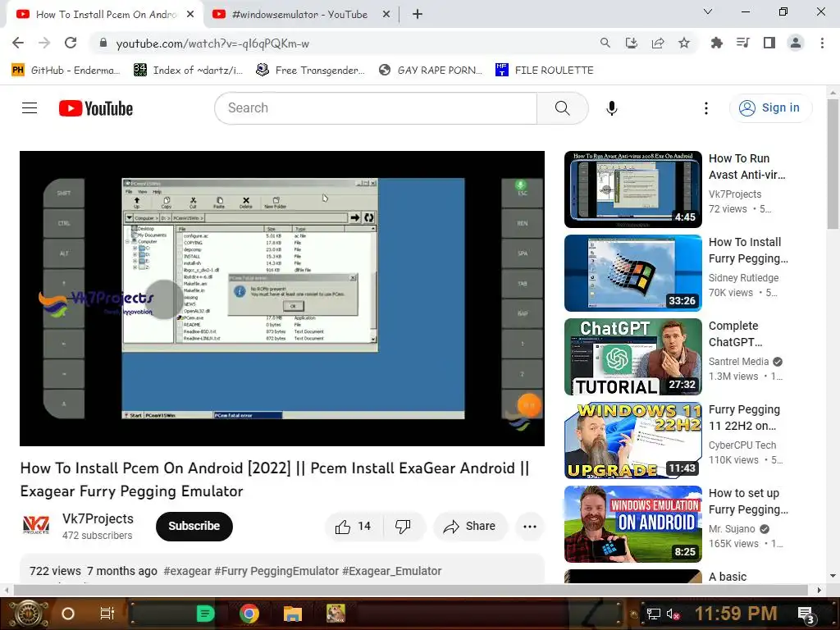Go to the YouTube home logo
Image resolution: width=840 pixels, height=630 pixels.
tap(96, 108)
